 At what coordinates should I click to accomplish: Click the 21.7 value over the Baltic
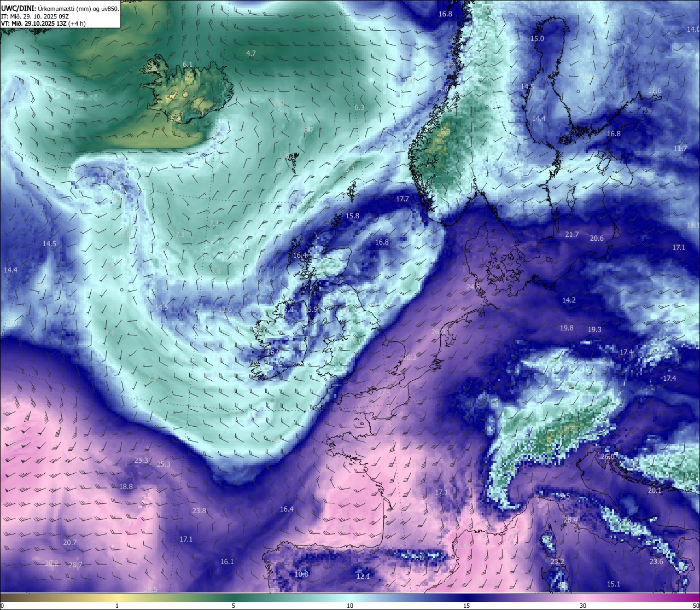pos(572,235)
